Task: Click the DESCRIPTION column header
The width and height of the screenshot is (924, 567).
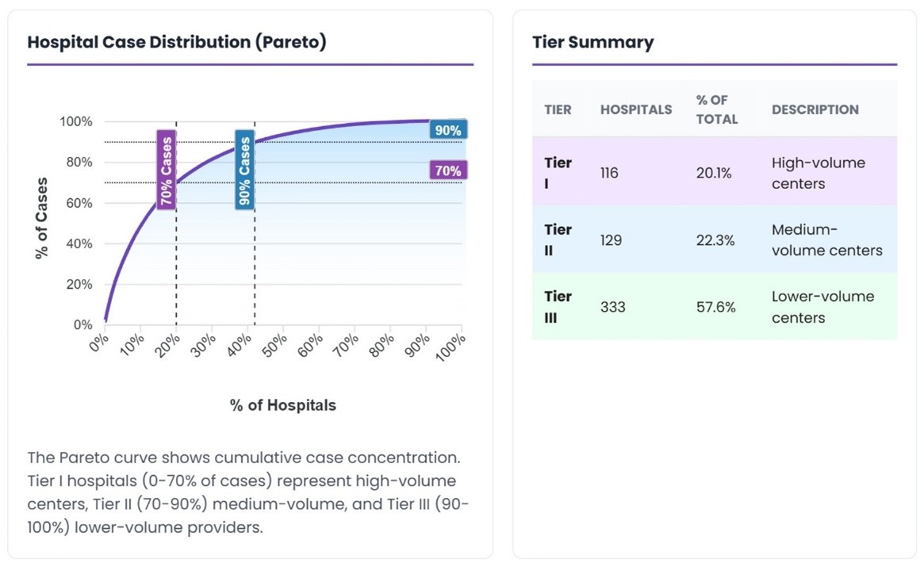Action: pos(815,109)
